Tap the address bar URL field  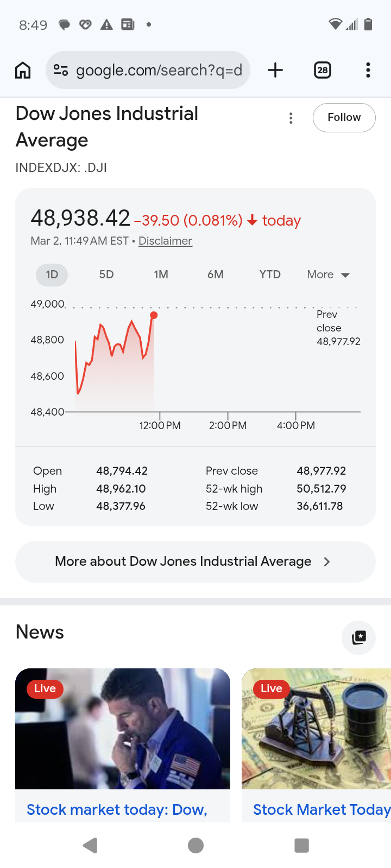click(x=159, y=70)
